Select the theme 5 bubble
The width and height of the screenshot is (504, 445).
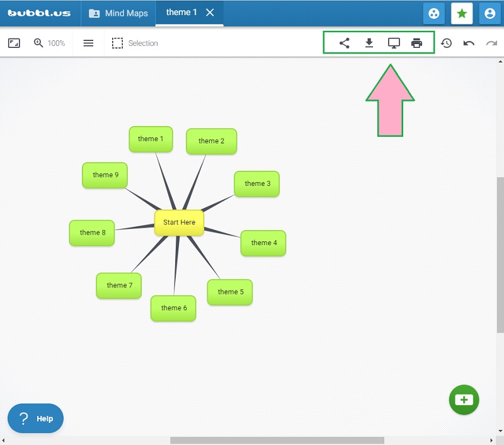click(230, 292)
